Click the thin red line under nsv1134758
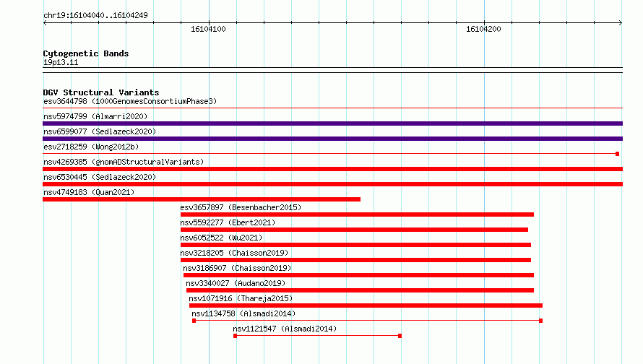 pyautogui.click(x=368, y=321)
